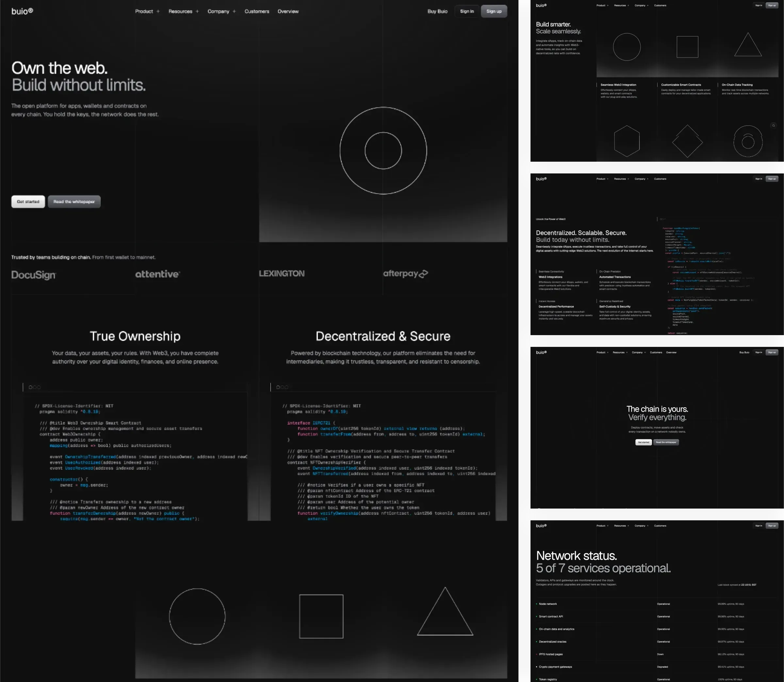Expand Company menu on Own the web page

221,11
